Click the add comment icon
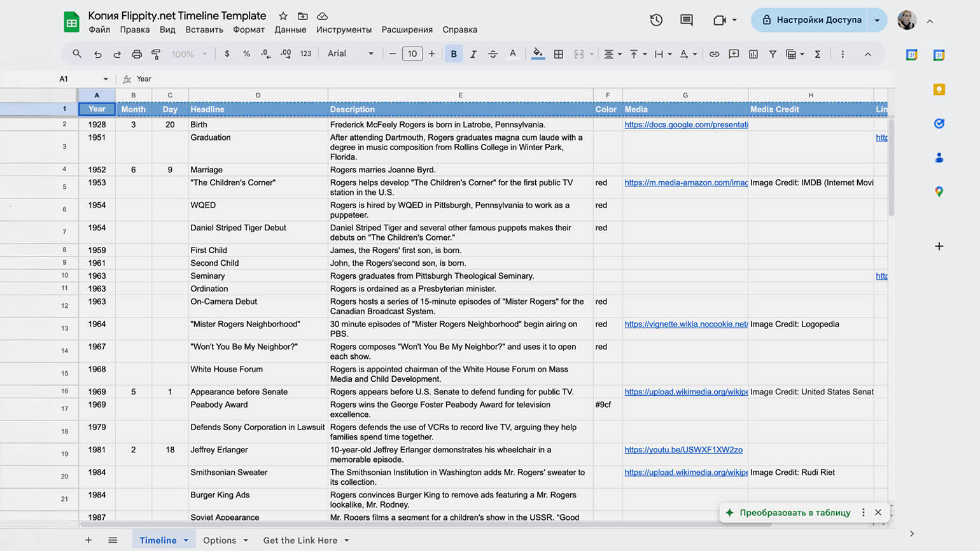Image resolution: width=980 pixels, height=551 pixels. pos(734,54)
